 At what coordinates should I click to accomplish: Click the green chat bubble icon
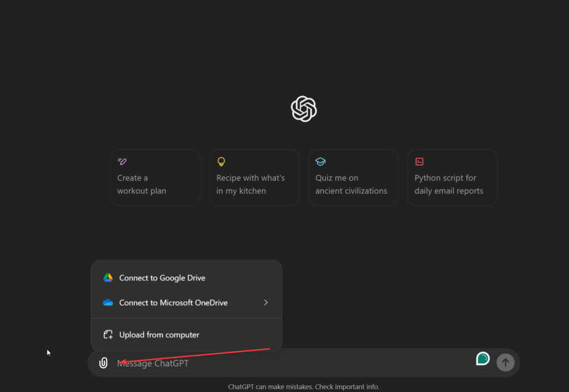click(483, 359)
